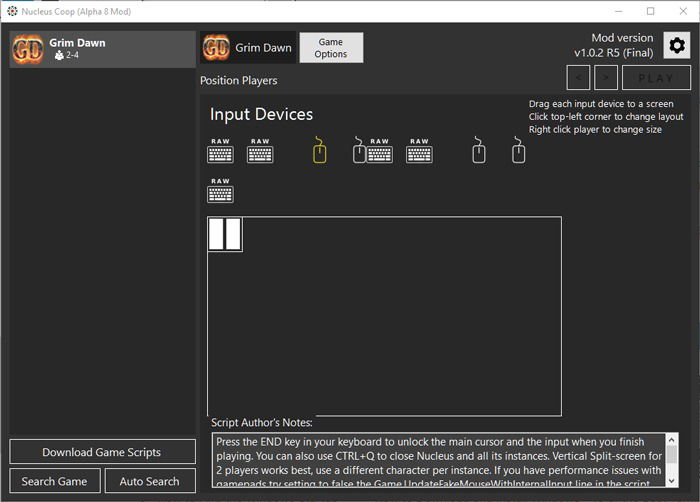The height and width of the screenshot is (502, 700).
Task: Minimize the Nucleus Coop window
Action: (x=618, y=11)
